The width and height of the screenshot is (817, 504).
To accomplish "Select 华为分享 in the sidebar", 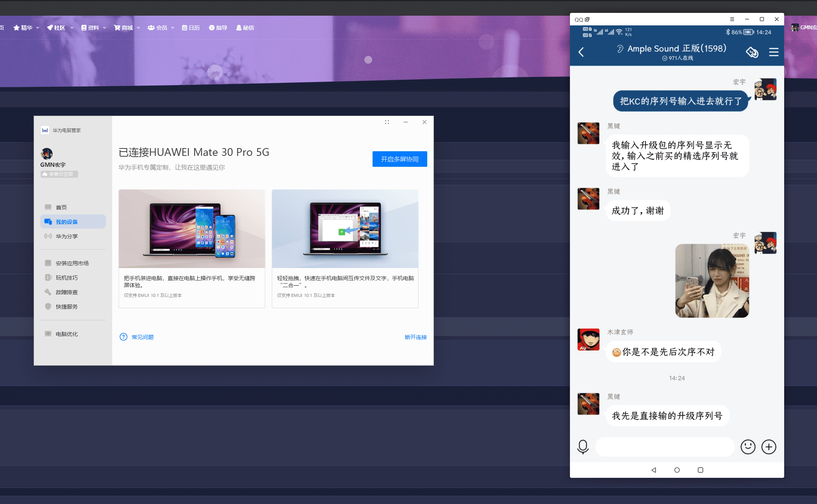I will [66, 236].
